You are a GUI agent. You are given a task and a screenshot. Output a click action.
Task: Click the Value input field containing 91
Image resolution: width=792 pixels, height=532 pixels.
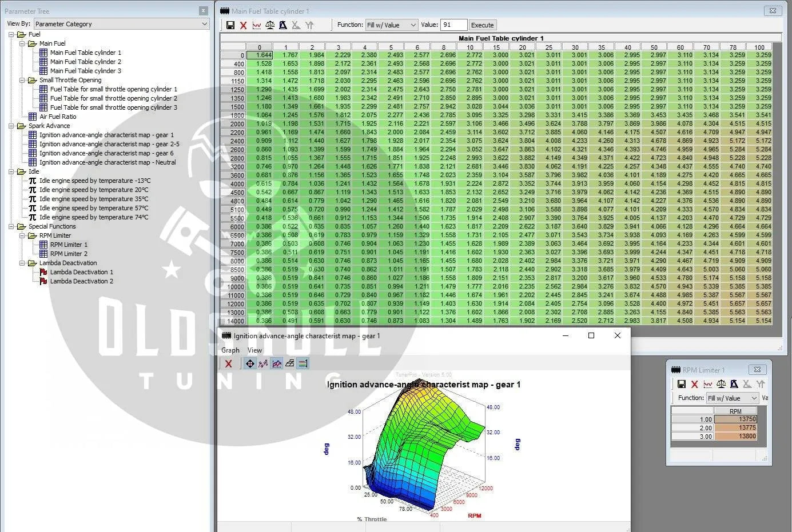pos(453,25)
